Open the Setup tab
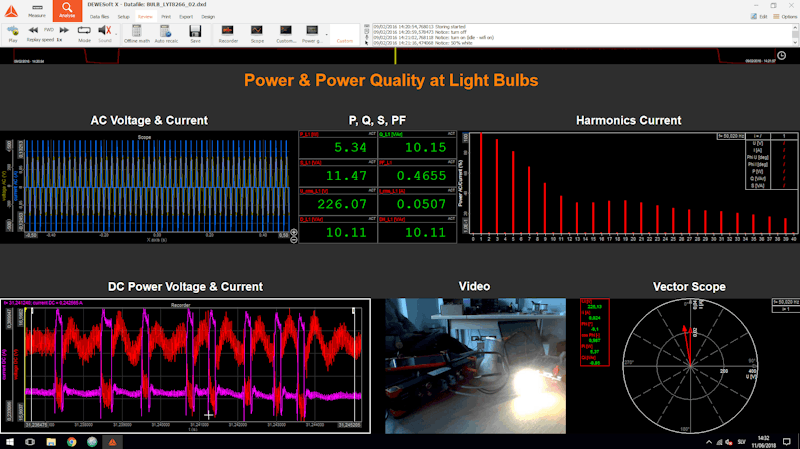The height and width of the screenshot is (449, 800). coord(123,17)
